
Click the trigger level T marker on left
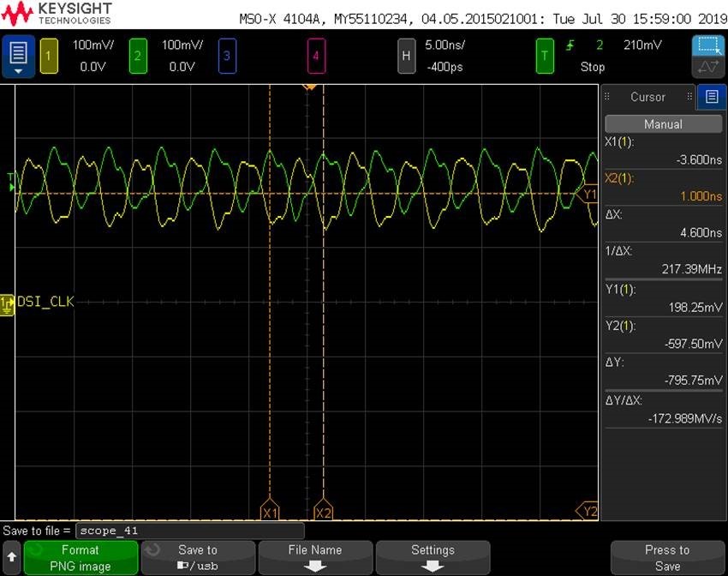point(10,182)
